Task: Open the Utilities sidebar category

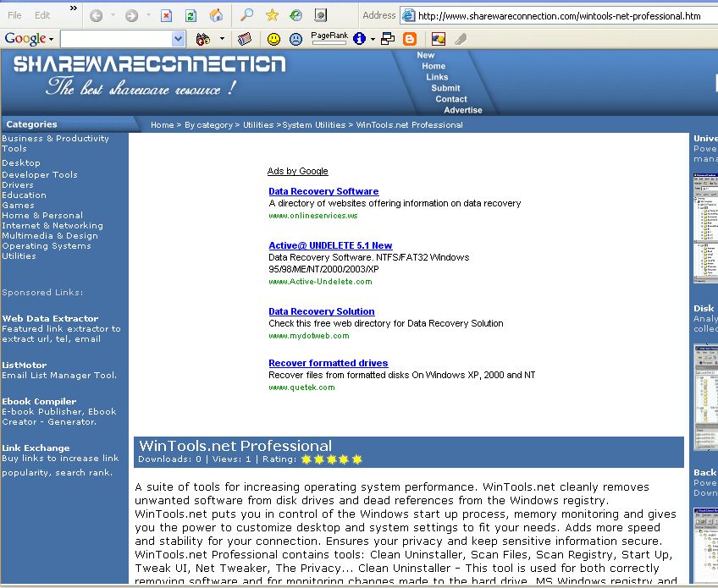Action: 19,256
